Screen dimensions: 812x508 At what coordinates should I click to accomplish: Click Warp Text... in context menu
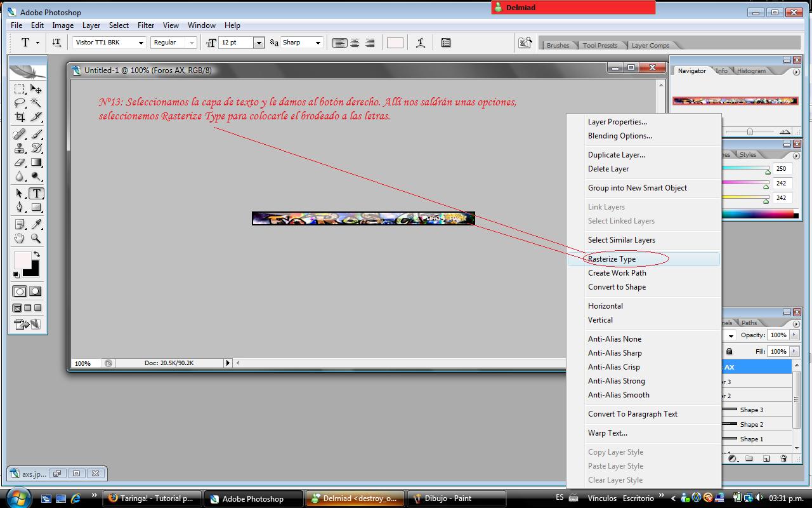coord(644,433)
